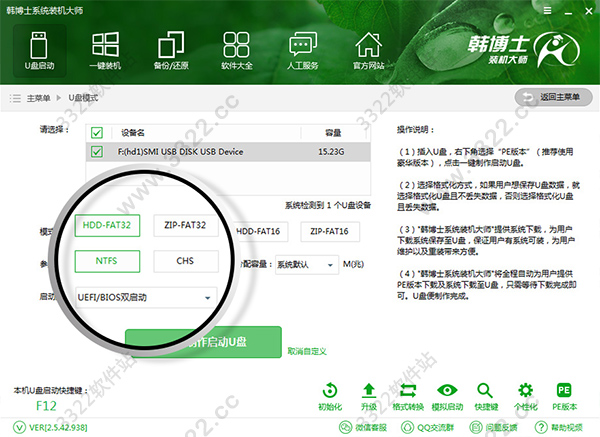Screen dimensions: 600x437
Task: Click U盘模式 breadcrumb item
Action: coord(83,98)
